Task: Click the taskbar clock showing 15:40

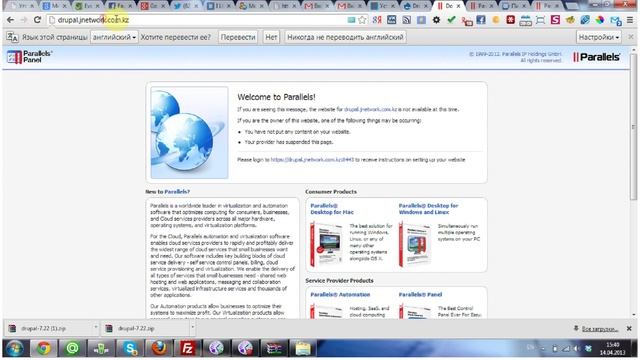Action: tap(612, 349)
